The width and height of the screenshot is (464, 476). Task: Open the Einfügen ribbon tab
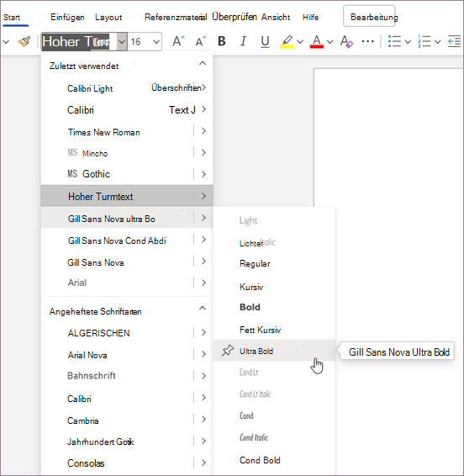coord(67,18)
